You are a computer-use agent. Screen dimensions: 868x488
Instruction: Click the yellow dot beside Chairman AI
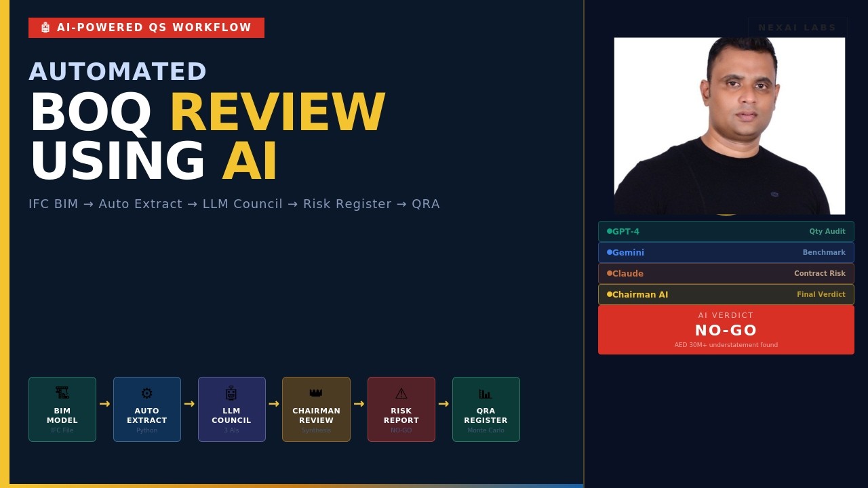(x=610, y=294)
